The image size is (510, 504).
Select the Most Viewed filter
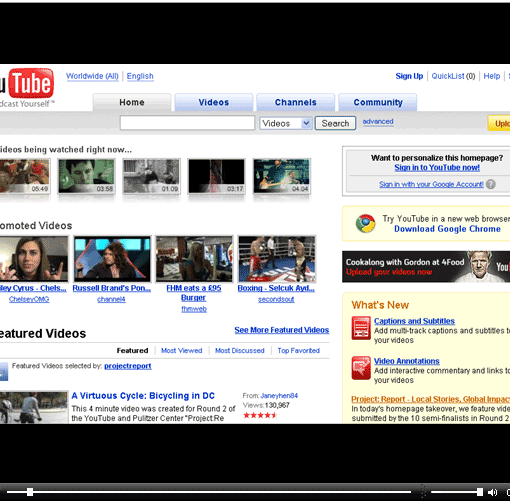pos(182,351)
